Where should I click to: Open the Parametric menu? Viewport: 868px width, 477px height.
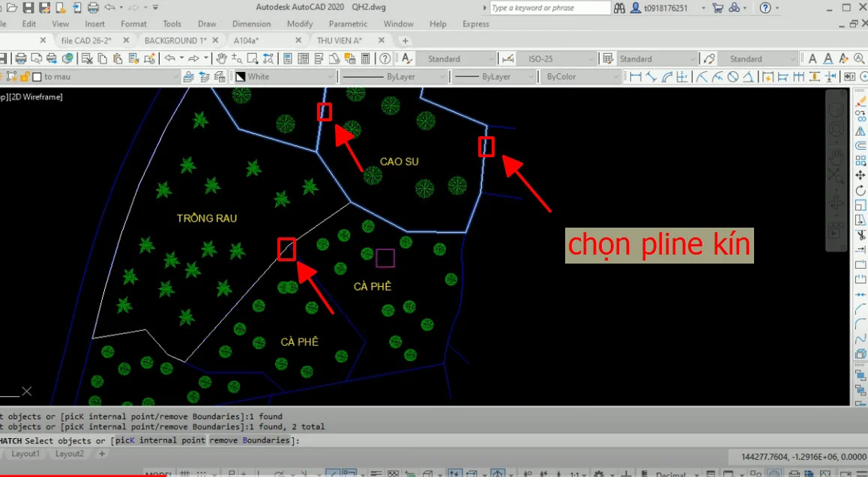[x=348, y=24]
